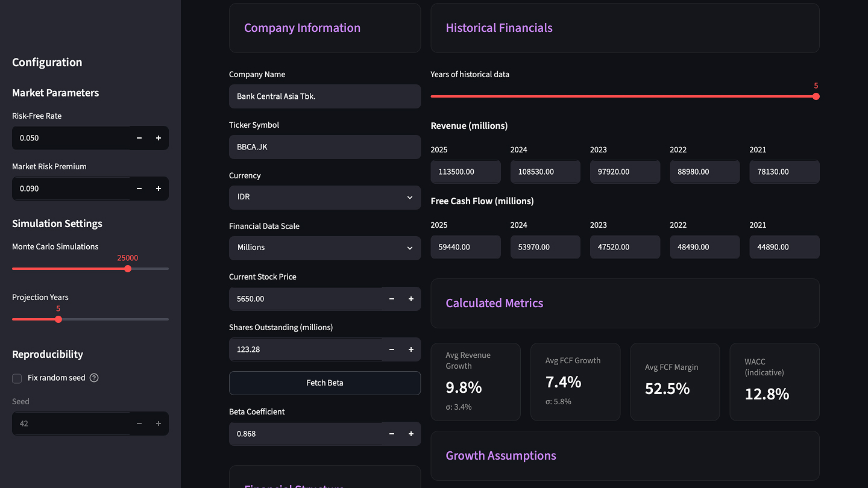Click the Growth Assumptions section heading
The image size is (868, 488).
(501, 455)
